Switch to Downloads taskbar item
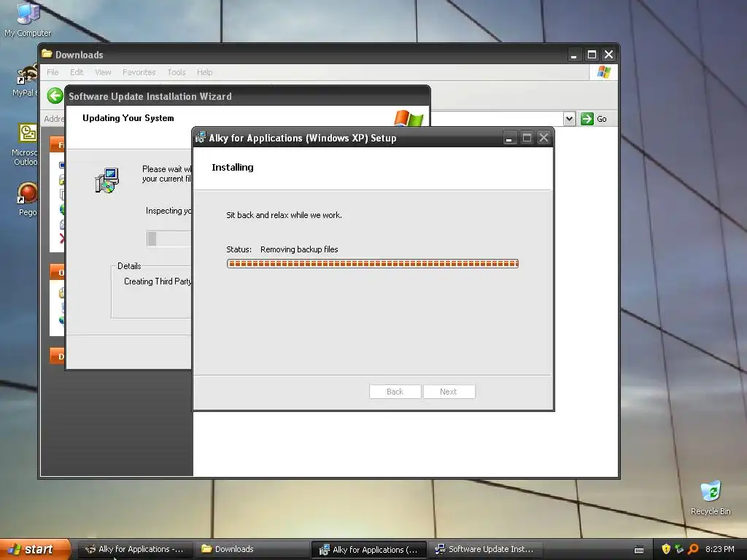Viewport: 747px width, 560px height. [x=252, y=549]
